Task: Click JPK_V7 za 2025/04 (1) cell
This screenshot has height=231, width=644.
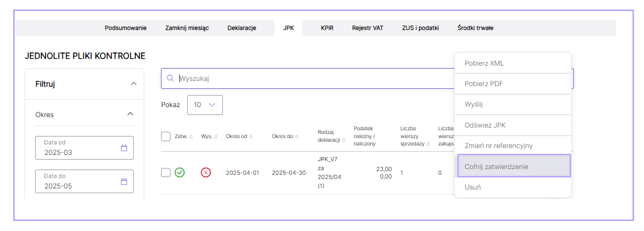Action: click(329, 173)
